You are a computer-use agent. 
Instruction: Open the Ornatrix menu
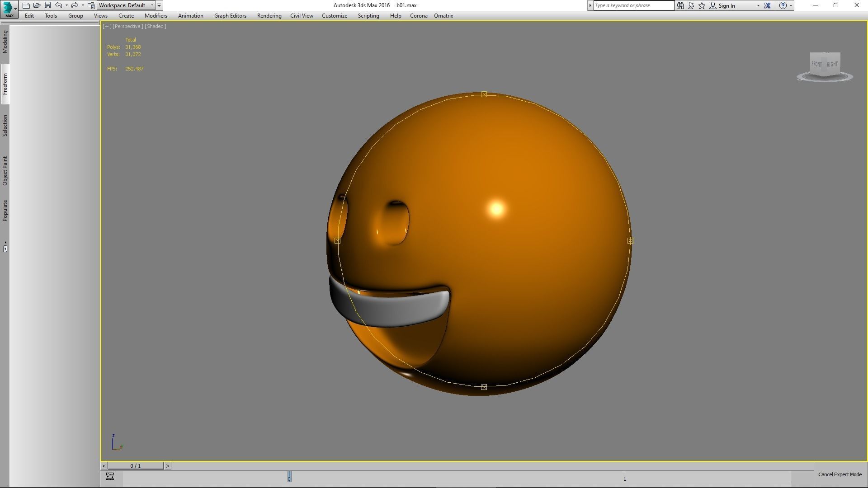click(443, 16)
